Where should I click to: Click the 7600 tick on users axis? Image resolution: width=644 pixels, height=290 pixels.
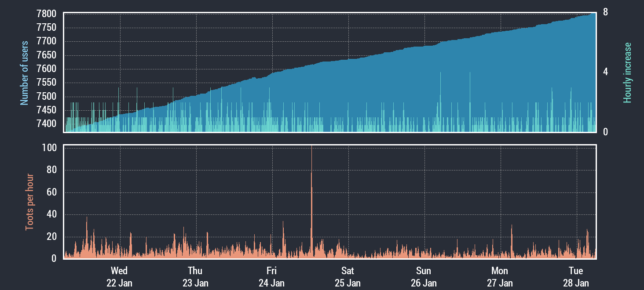pos(46,69)
